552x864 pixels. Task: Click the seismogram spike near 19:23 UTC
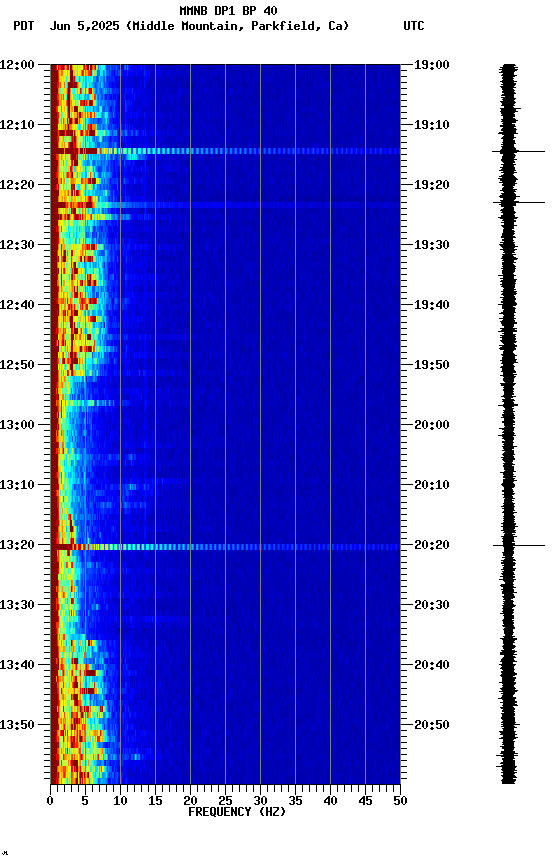(x=518, y=203)
